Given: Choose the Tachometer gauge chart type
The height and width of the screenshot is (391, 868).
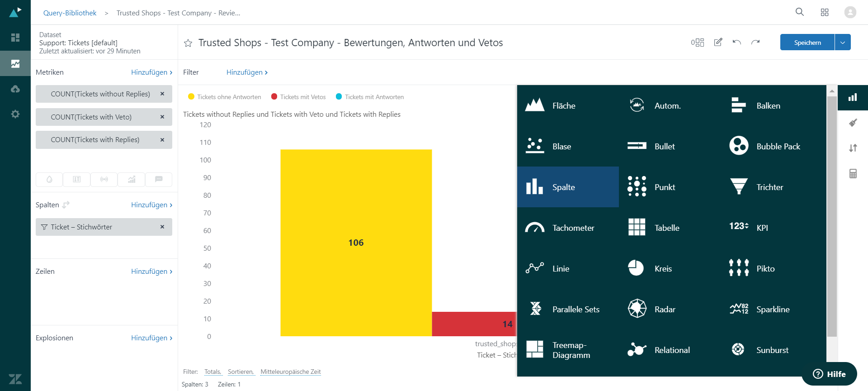Looking at the screenshot, I should 568,228.
